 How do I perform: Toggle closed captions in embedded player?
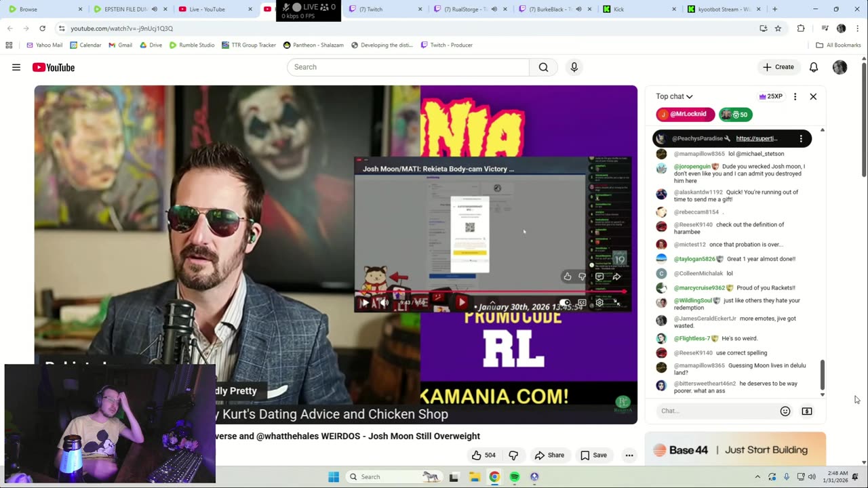click(582, 303)
